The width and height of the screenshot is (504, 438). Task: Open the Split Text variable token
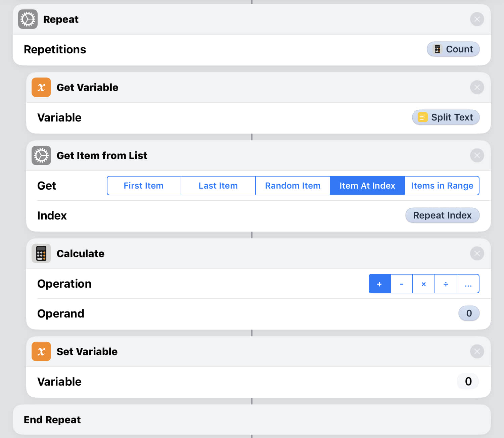(446, 117)
